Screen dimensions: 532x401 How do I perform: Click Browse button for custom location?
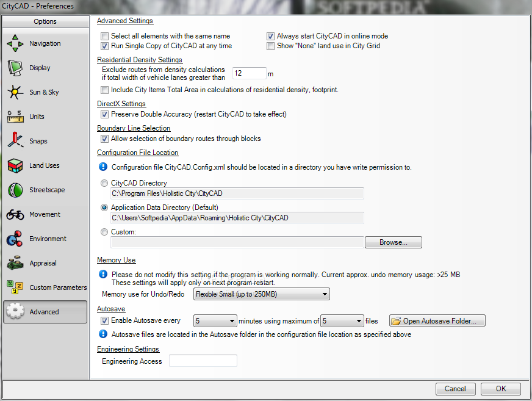tap(394, 242)
